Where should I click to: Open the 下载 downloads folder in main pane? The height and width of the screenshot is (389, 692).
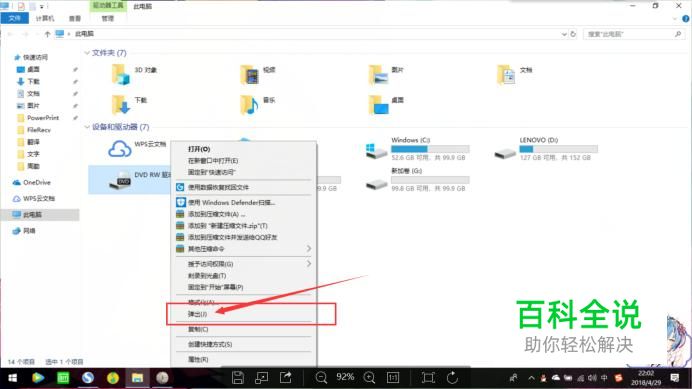pyautogui.click(x=120, y=105)
